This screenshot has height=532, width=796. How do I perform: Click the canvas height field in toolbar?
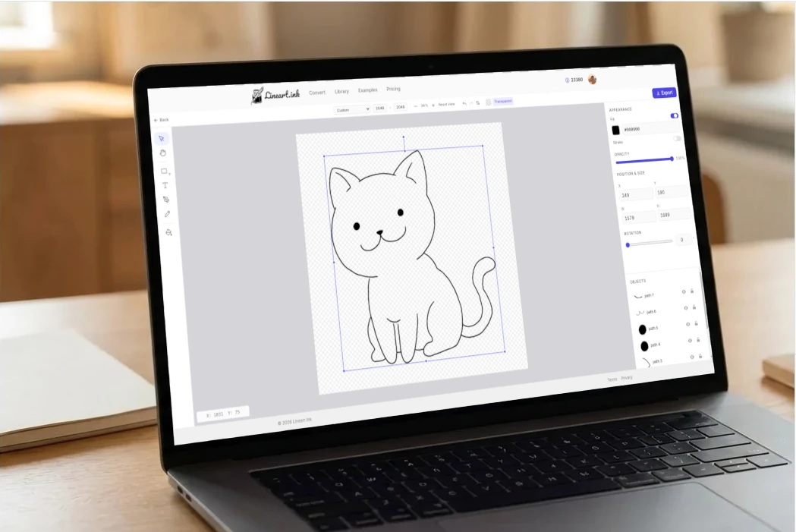coord(401,107)
